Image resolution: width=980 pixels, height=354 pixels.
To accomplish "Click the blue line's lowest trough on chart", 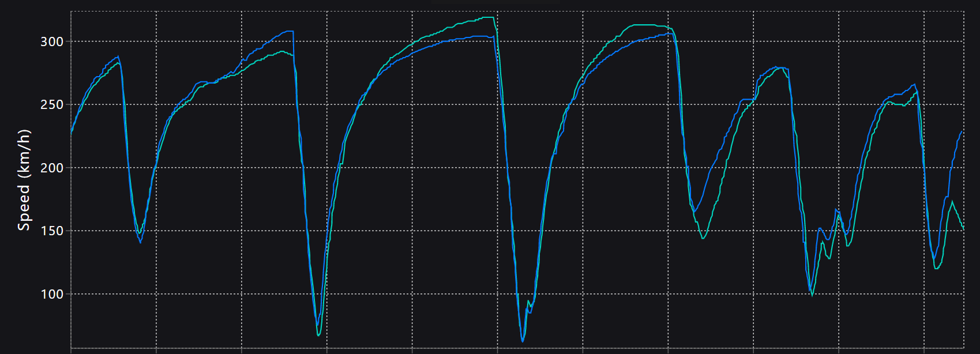I will [x=523, y=341].
